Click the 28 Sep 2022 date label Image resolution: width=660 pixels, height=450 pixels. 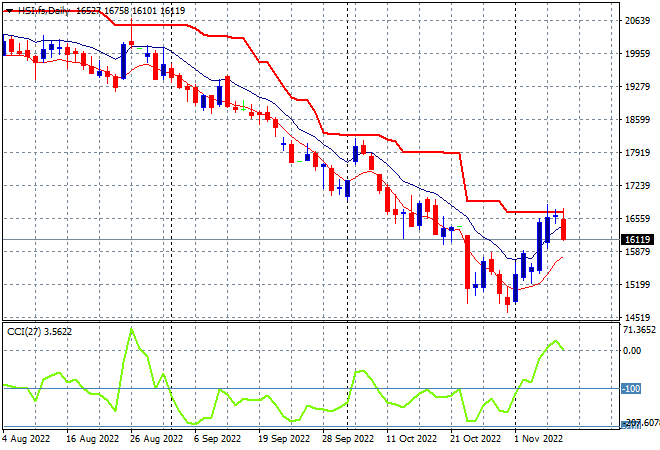[348, 439]
